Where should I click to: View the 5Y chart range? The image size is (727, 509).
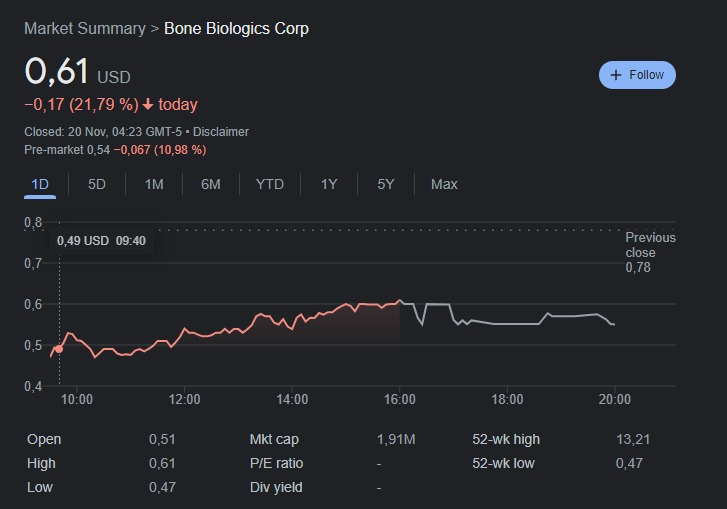click(x=386, y=184)
